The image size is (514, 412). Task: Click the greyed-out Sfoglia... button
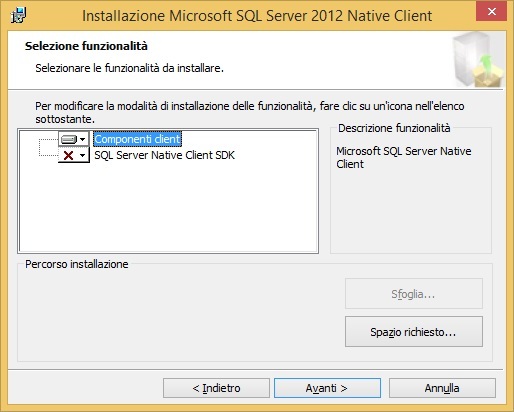click(414, 294)
